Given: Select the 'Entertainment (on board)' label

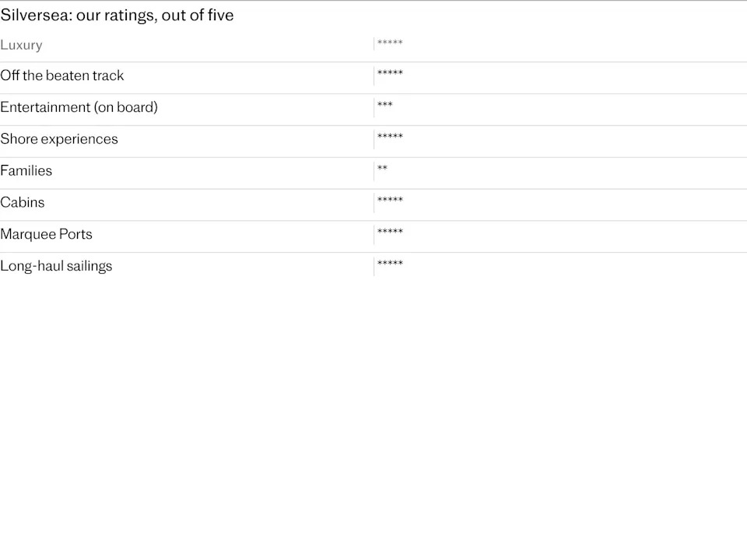Looking at the screenshot, I should click(79, 107).
